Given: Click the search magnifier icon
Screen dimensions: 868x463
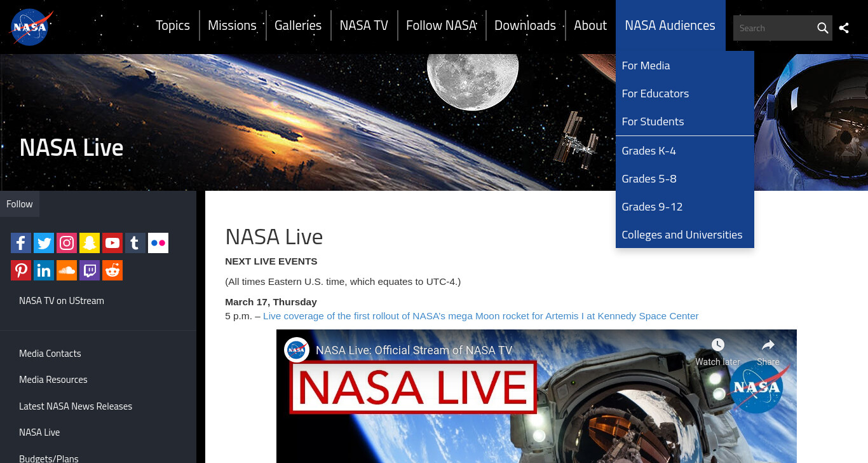Looking at the screenshot, I should tap(822, 28).
